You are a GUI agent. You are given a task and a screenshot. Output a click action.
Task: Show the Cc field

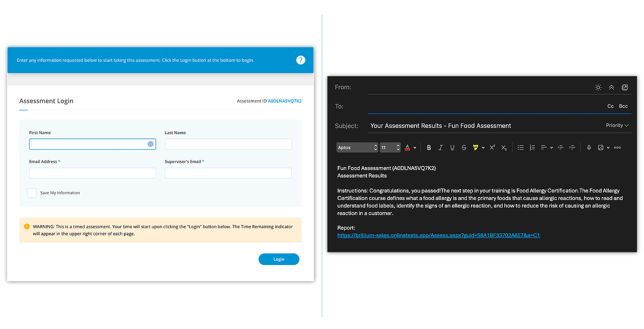tap(610, 106)
